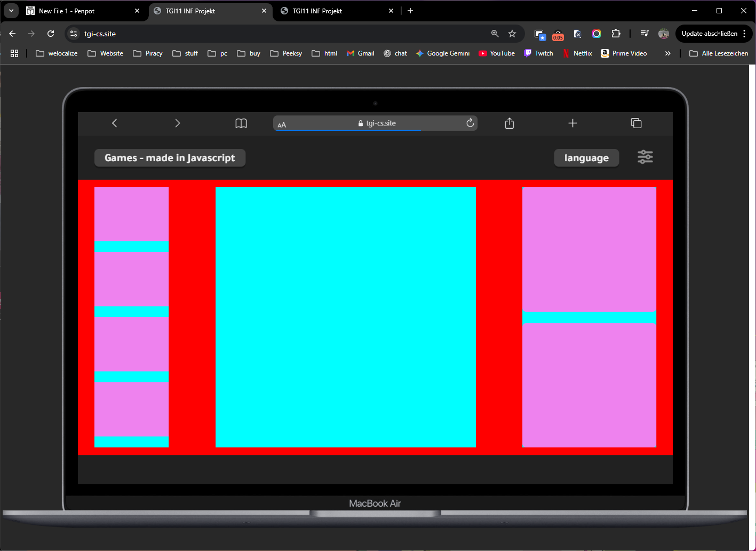Bookmark this page with the star icon
This screenshot has height=551, width=756.
512,34
